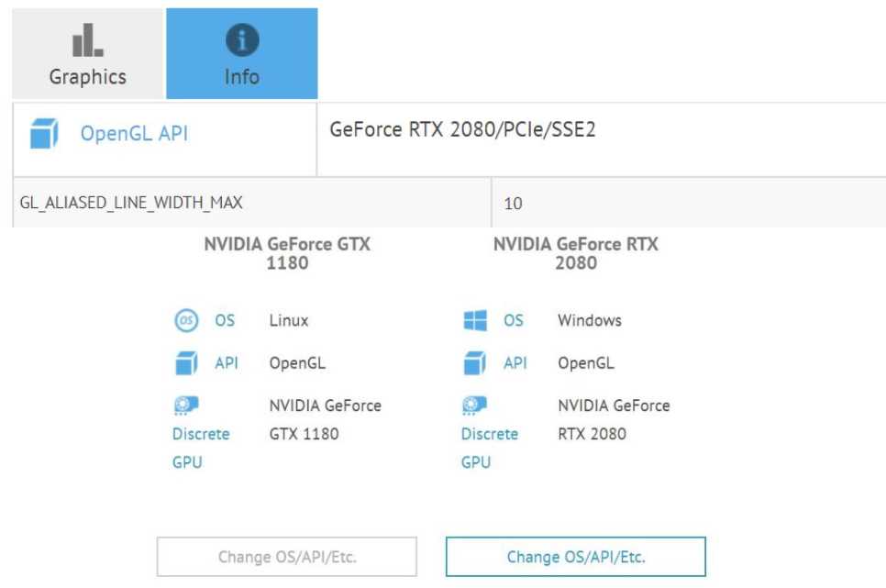
Task: Open the Graphics tab
Action: click(87, 54)
